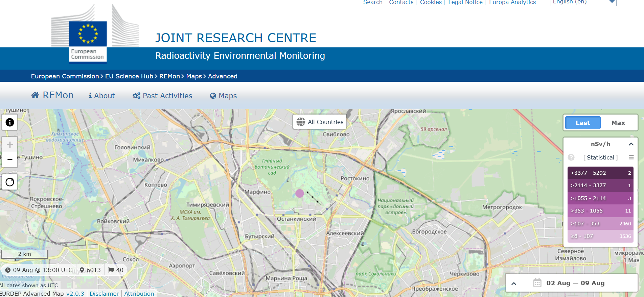Open the Attribution link
The image size is (644, 297).
coord(139,294)
